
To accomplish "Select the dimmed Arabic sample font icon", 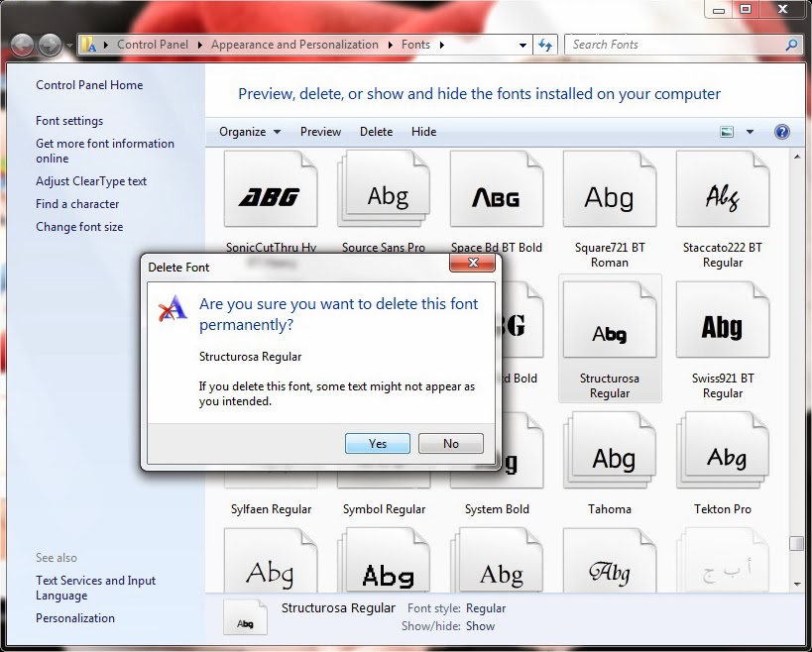I will pyautogui.click(x=723, y=561).
